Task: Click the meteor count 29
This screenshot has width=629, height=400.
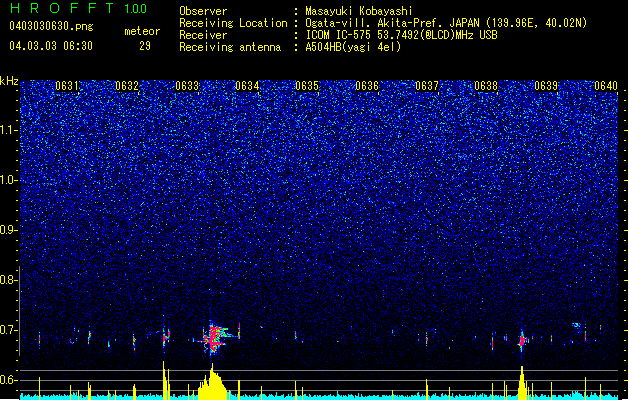Action: click(x=145, y=46)
